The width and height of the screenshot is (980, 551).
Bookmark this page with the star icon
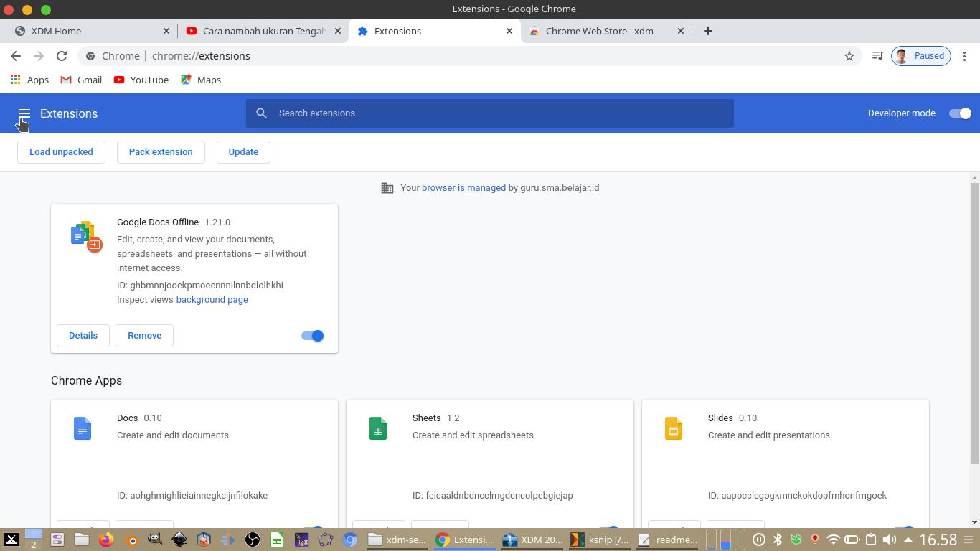(849, 56)
